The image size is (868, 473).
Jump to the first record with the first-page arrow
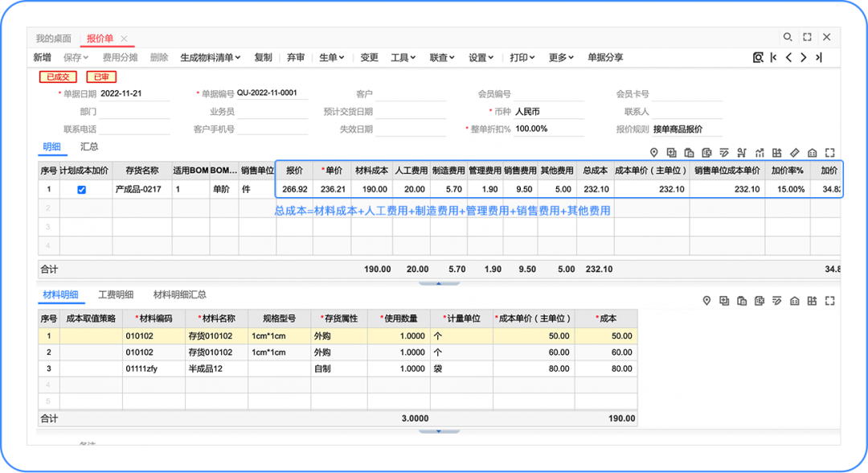click(773, 57)
